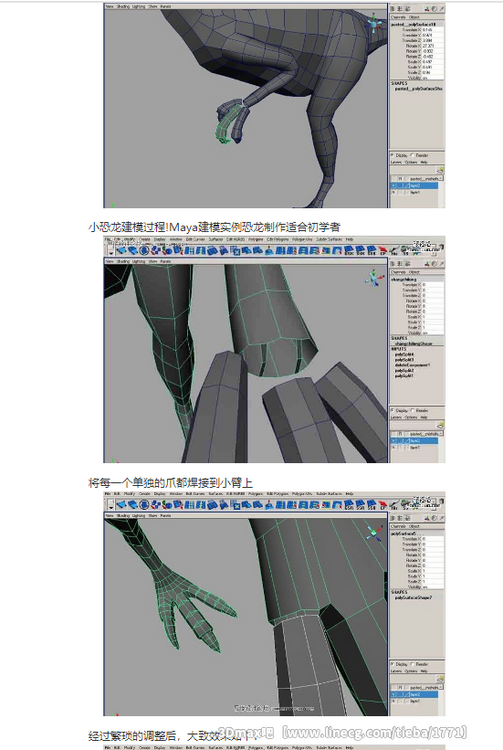Open viewport Shading menu in second screenshot
The image size is (503, 750).
point(123,261)
